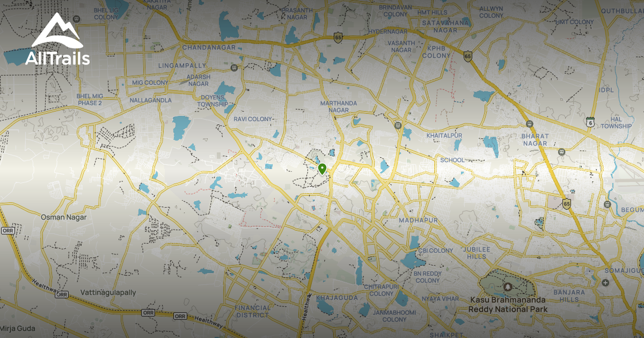Select the ADARSH NAGAR label

point(198,80)
